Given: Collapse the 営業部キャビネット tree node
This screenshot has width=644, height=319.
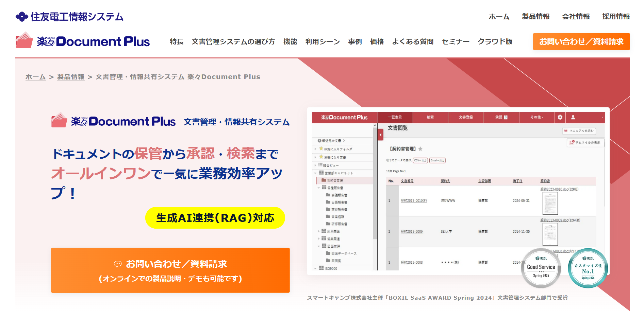Looking at the screenshot, I should 315,173.
